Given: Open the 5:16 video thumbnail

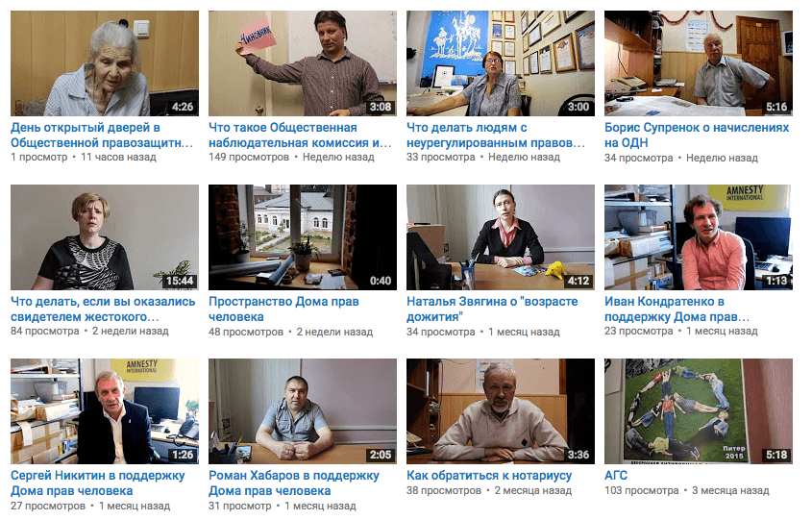Looking at the screenshot, I should point(698,63).
